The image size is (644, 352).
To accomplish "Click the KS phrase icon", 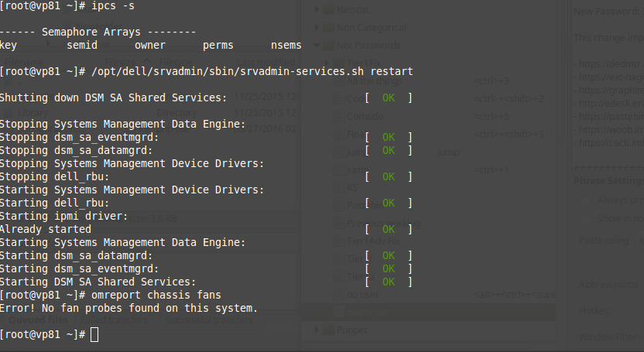I will point(338,188).
